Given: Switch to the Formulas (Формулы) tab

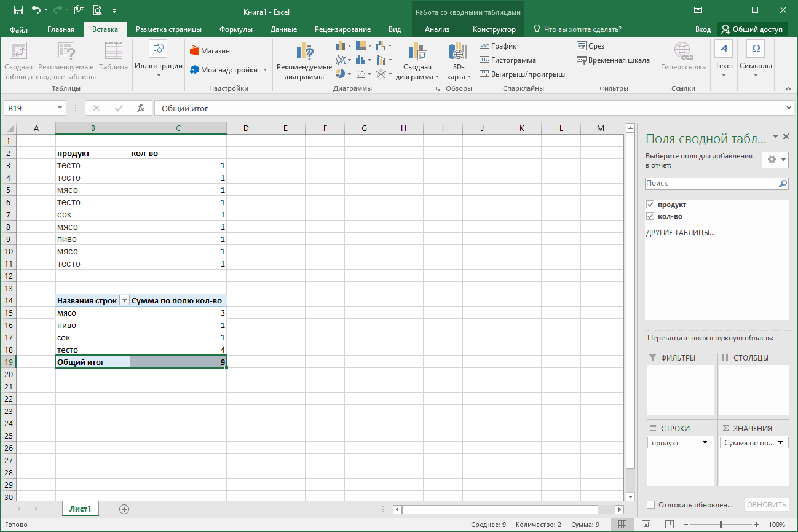Looking at the screenshot, I should pyautogui.click(x=236, y=29).
